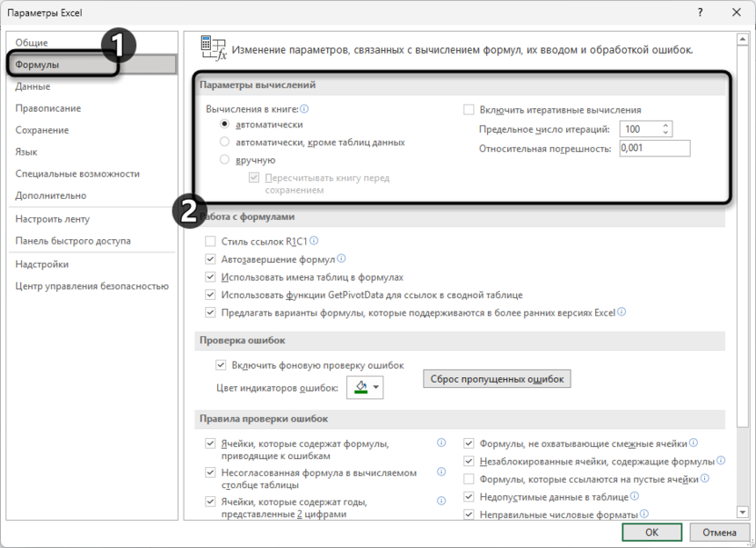756x548 pixels.
Task: Decrease the maximum iterations spinner value
Action: pos(665,132)
